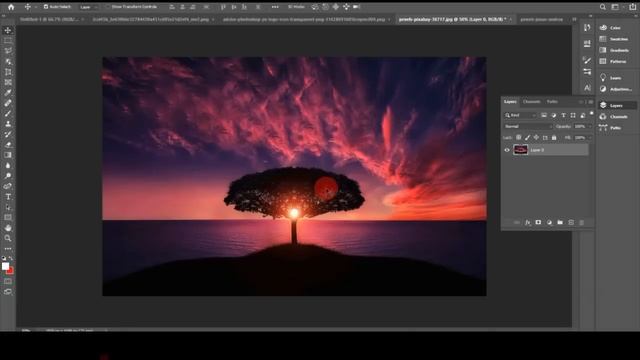
Task: Go to the Home screen icon
Action: point(11,7)
